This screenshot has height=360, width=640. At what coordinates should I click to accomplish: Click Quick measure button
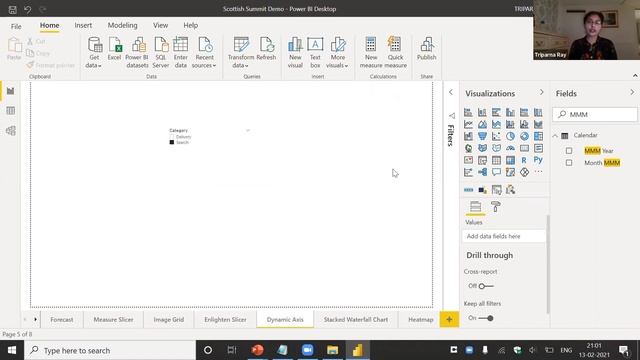(x=395, y=52)
